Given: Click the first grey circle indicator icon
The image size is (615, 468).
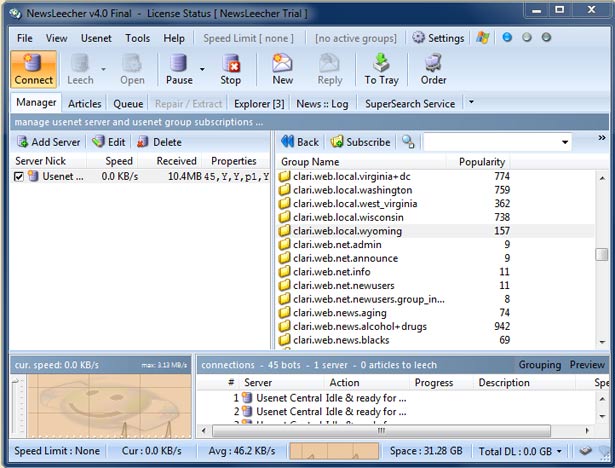Looking at the screenshot, I should tap(527, 37).
